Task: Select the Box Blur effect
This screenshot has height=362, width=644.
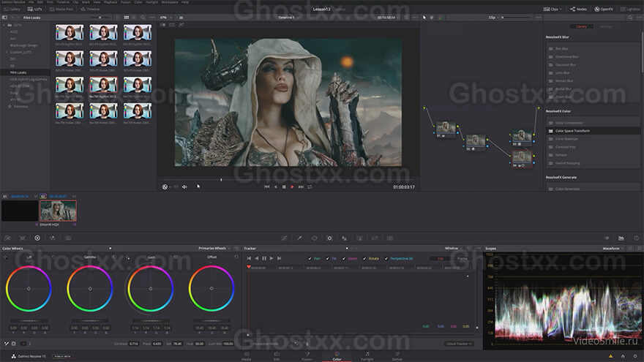Action: pos(593,49)
